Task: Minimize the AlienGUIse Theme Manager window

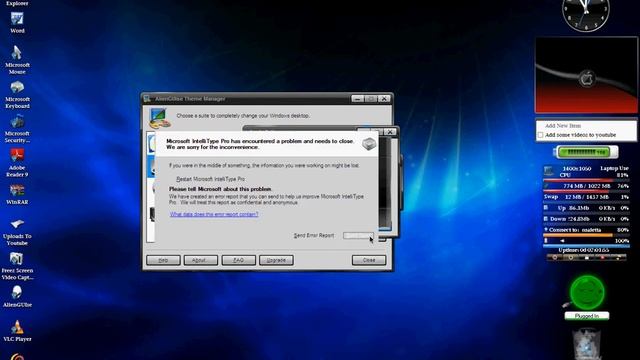Action: coord(357,99)
